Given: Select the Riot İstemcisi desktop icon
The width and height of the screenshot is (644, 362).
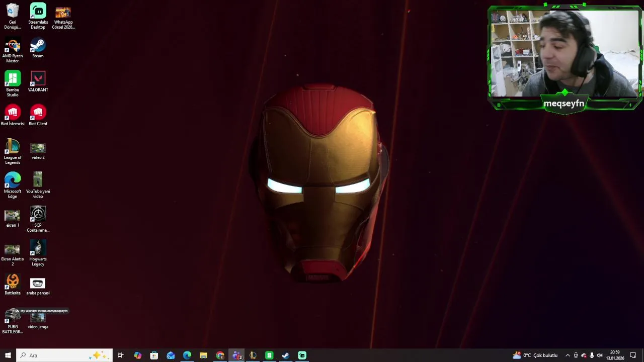Looking at the screenshot, I should click(x=13, y=115).
